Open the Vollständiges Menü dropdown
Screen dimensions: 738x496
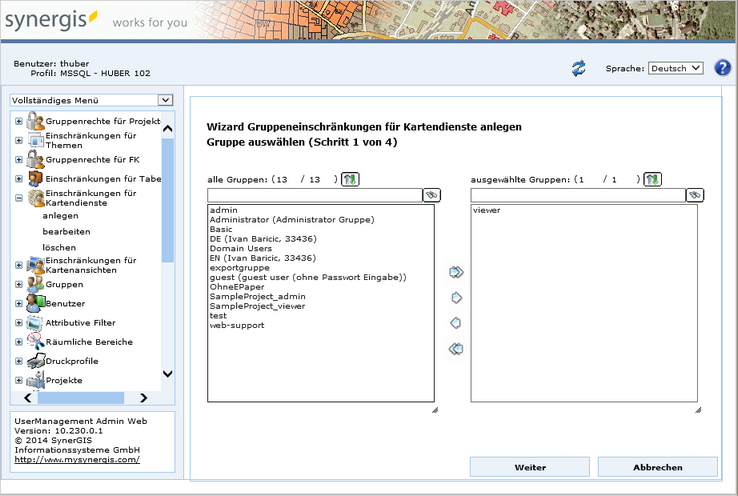coord(91,101)
